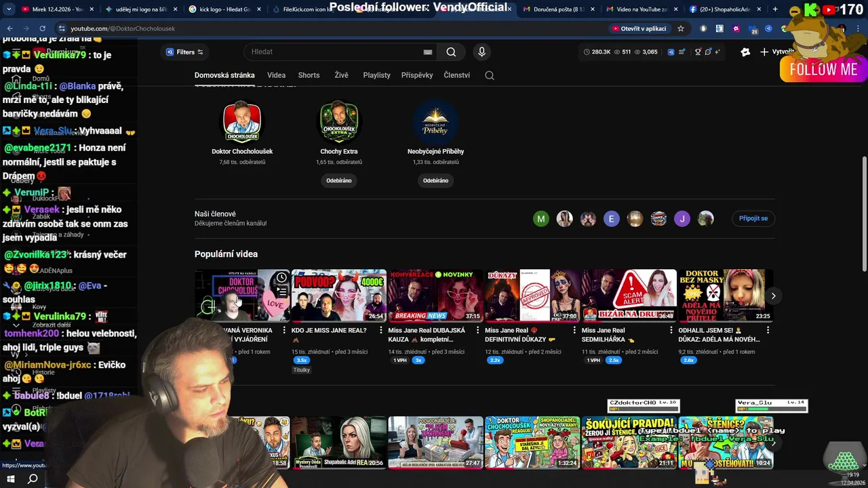The height and width of the screenshot is (488, 868).
Task: Open 27:47 Podvodná Adéla video thumbnail
Action: click(x=435, y=443)
